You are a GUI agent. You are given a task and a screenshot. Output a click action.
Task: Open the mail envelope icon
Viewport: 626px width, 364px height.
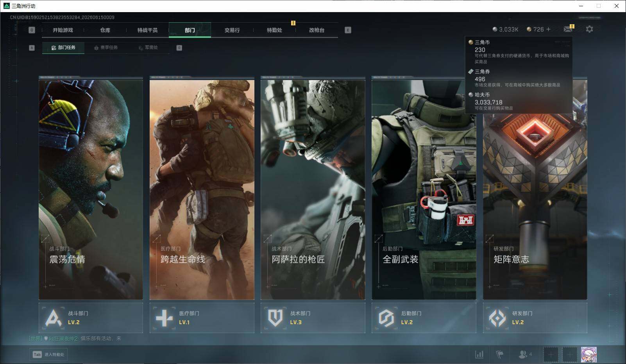[x=568, y=29]
